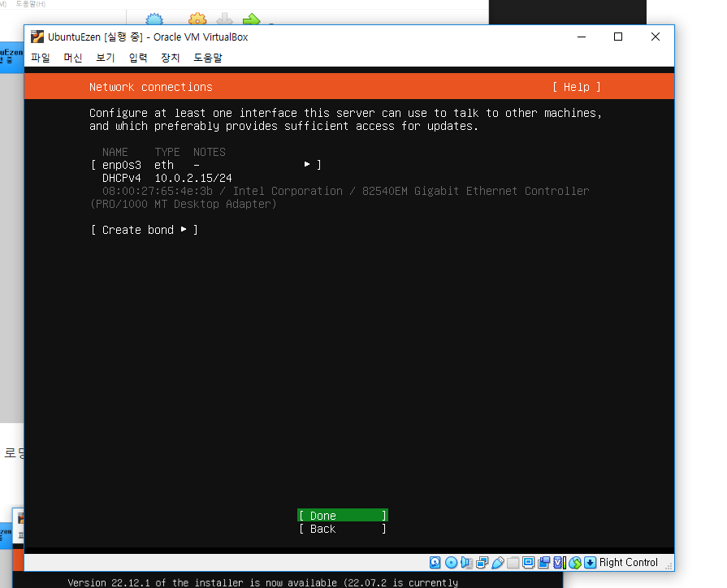Screen dimensions: 727x588
Task: Close the UbuntuEzen VM window
Action: click(x=656, y=37)
